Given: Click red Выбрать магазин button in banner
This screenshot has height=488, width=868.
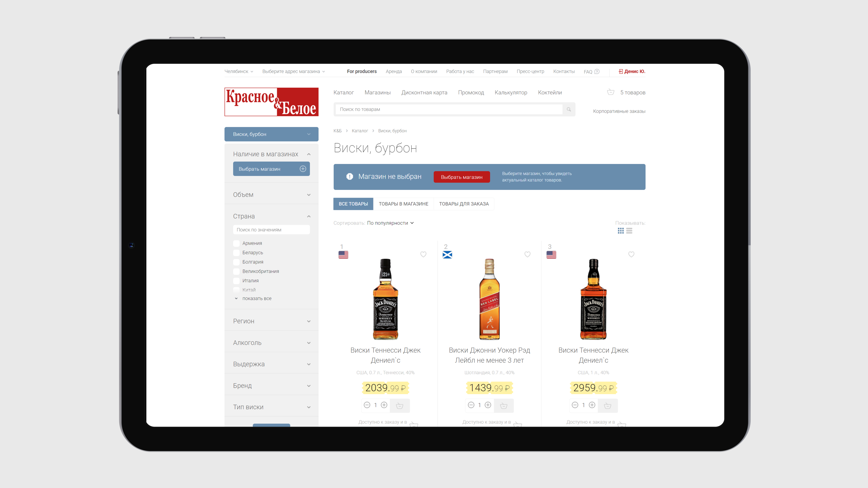Looking at the screenshot, I should coord(462,177).
